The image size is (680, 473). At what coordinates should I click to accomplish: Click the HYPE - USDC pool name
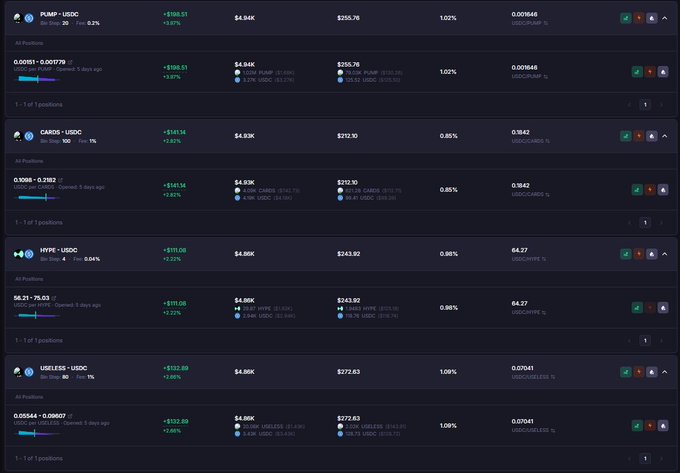click(x=59, y=250)
